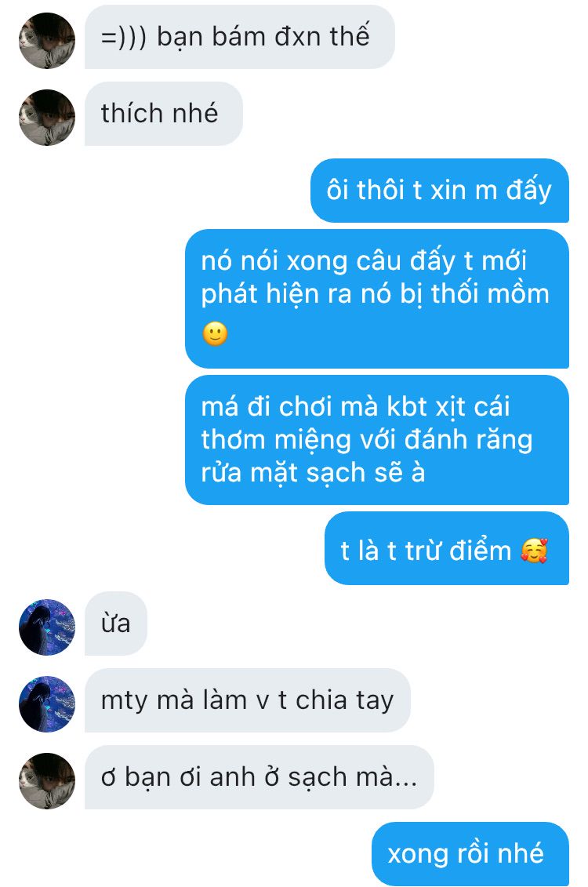Tap avatar next to 'thích nhé' message
Image resolution: width=588 pixels, height=887 pixels.
pyautogui.click(x=47, y=117)
